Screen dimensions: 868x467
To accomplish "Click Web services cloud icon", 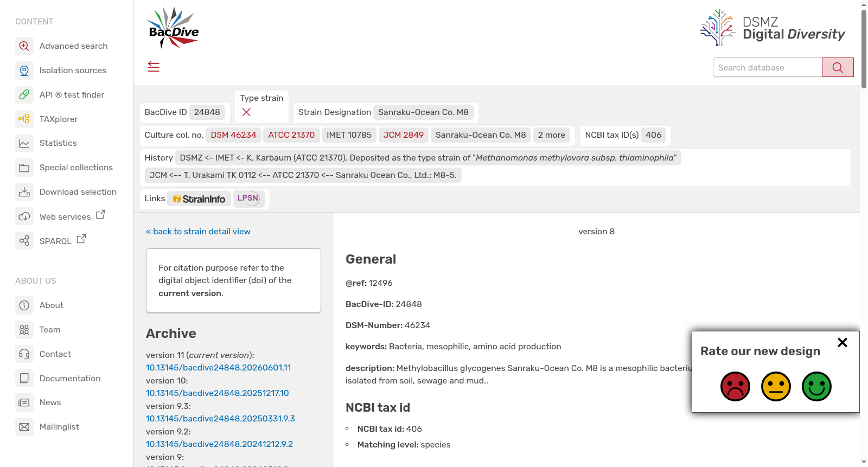I will coord(24,216).
